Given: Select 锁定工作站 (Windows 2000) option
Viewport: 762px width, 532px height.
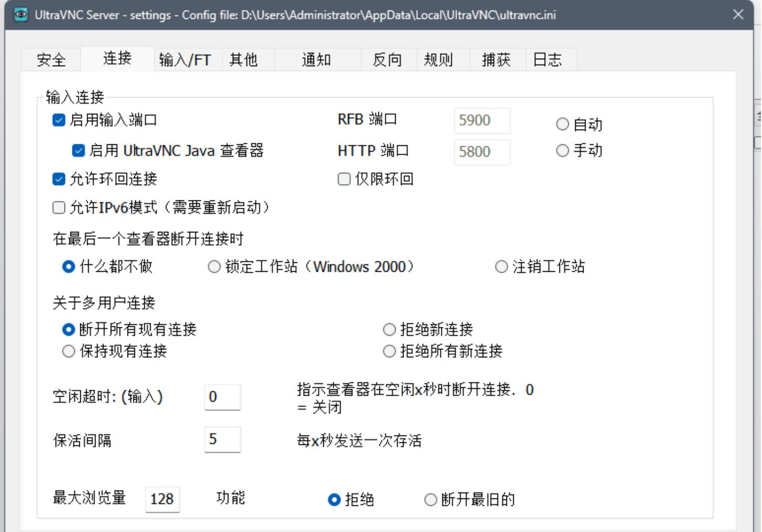Looking at the screenshot, I should (x=214, y=267).
